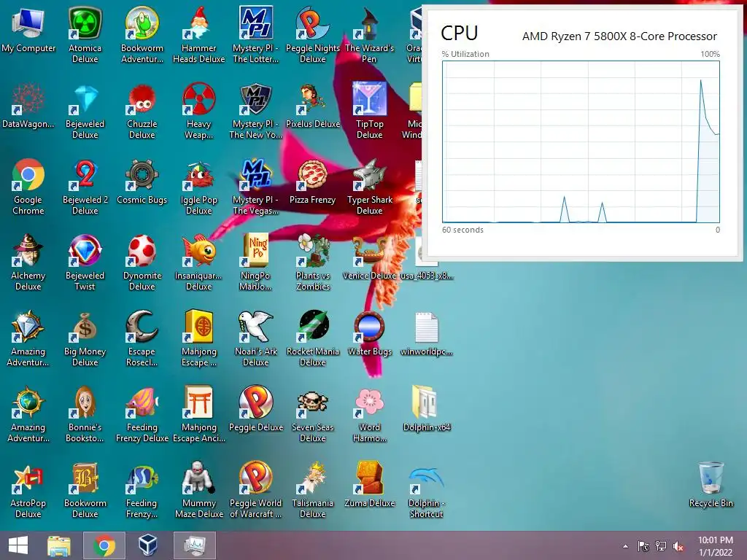The image size is (747, 560).
Task: Open Google Chrome desktop shortcut
Action: click(x=28, y=187)
